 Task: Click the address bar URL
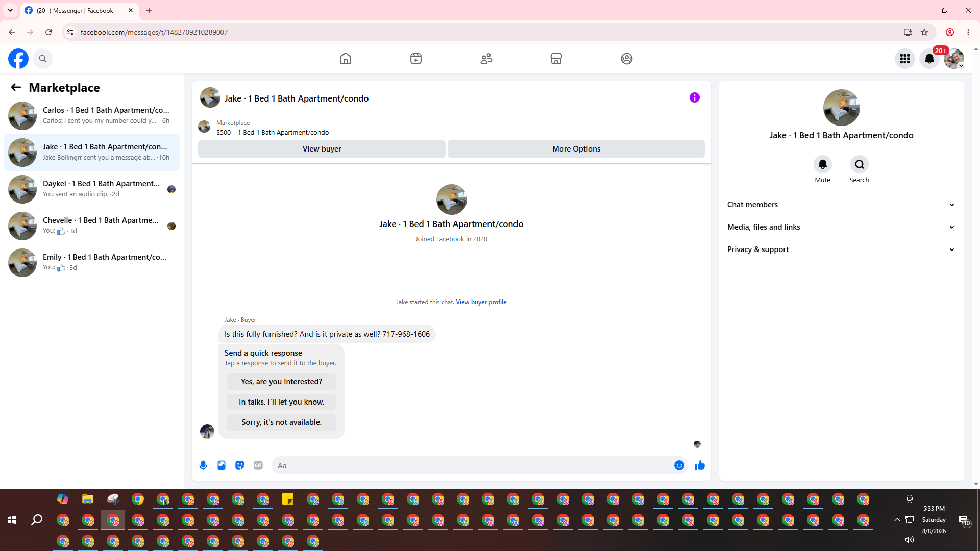(154, 32)
